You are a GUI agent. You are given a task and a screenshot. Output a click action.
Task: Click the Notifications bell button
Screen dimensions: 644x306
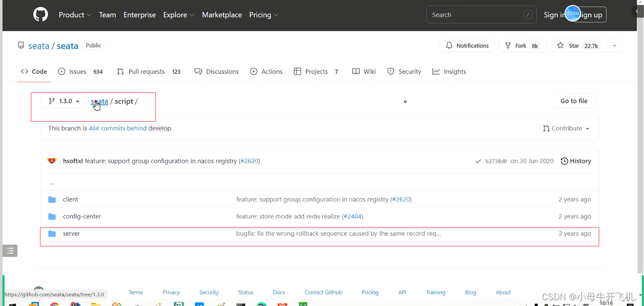pos(467,46)
